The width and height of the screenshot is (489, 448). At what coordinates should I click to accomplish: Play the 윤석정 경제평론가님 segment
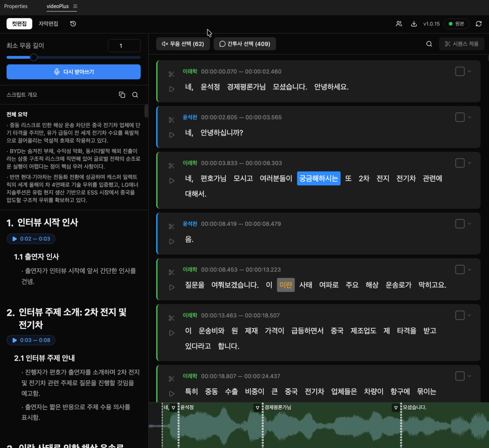[172, 89]
